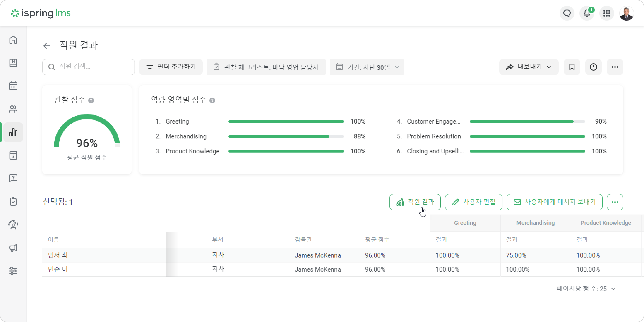The width and height of the screenshot is (644, 322).
Task: Open the question bubble icon in sidebar
Action: (13, 178)
